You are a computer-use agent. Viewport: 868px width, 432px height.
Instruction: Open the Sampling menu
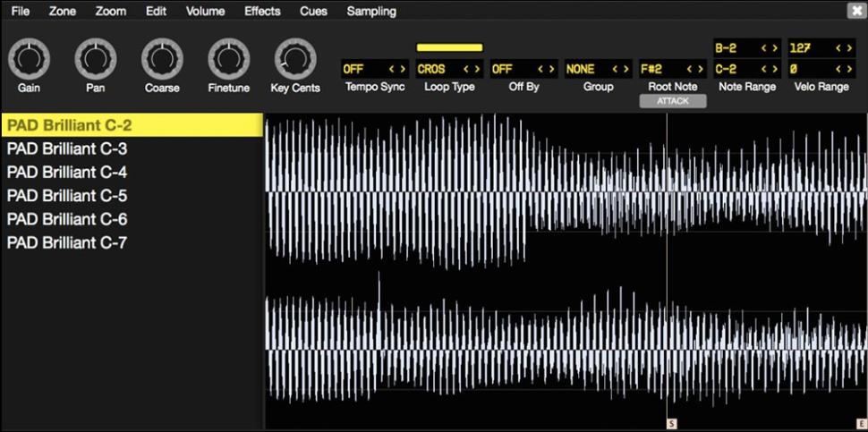tap(371, 12)
